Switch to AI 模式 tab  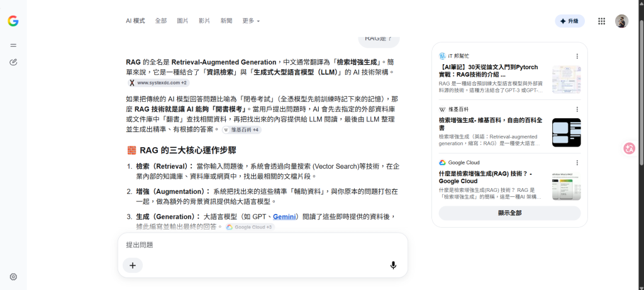[135, 21]
